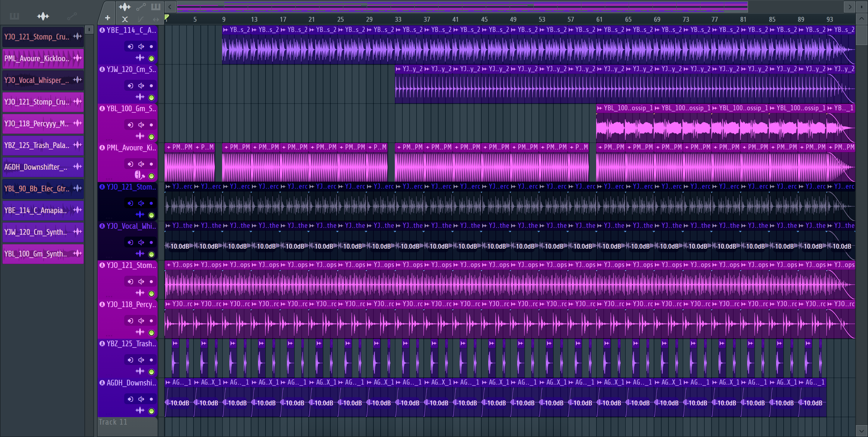This screenshot has width=868, height=437.
Task: Open clip menu of first PM..PM kick clip
Action: (168, 148)
